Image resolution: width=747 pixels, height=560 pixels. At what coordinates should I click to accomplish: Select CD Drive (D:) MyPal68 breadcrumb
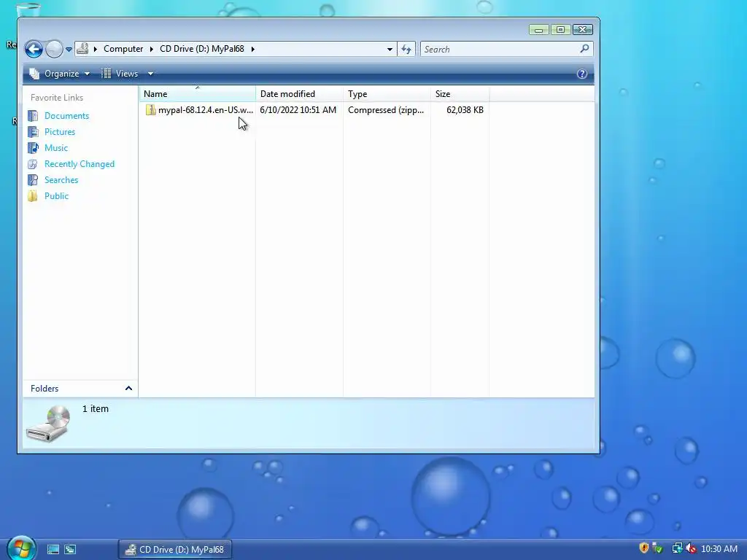(202, 49)
